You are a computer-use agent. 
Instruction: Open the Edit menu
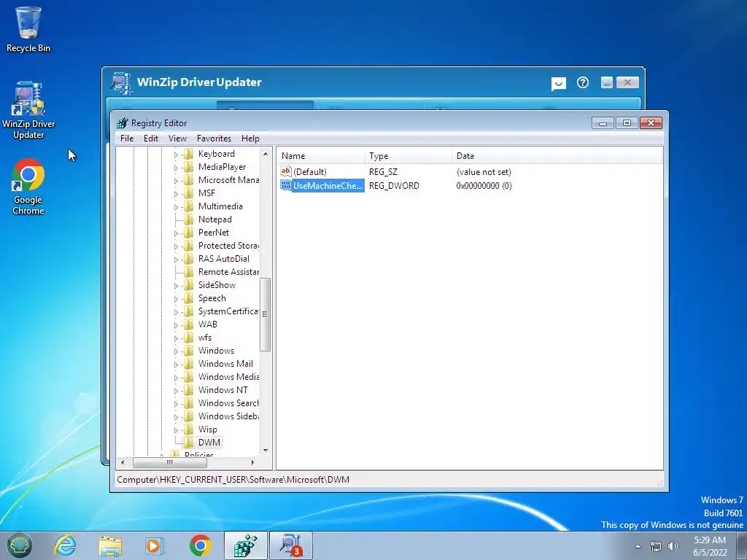click(151, 139)
